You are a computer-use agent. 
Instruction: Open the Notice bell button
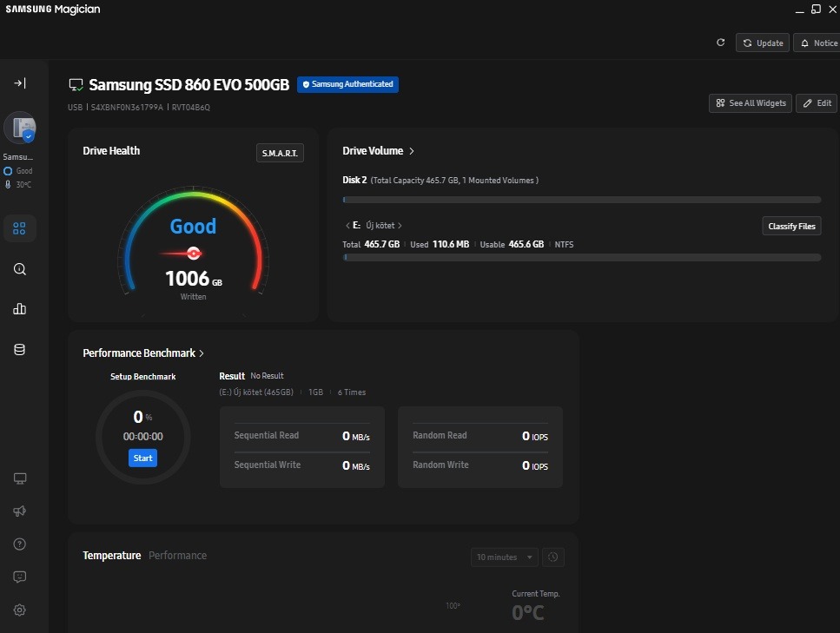click(x=817, y=43)
